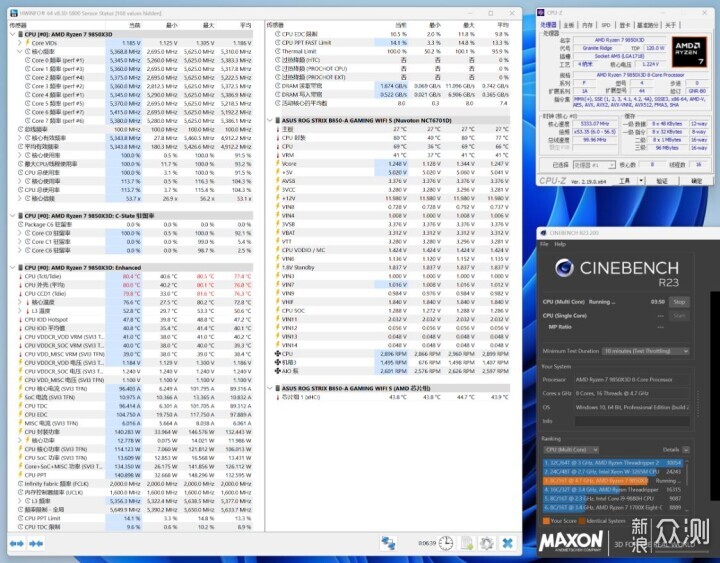
Task: Open Minimum Test Duration dropdown
Action: pos(645,351)
